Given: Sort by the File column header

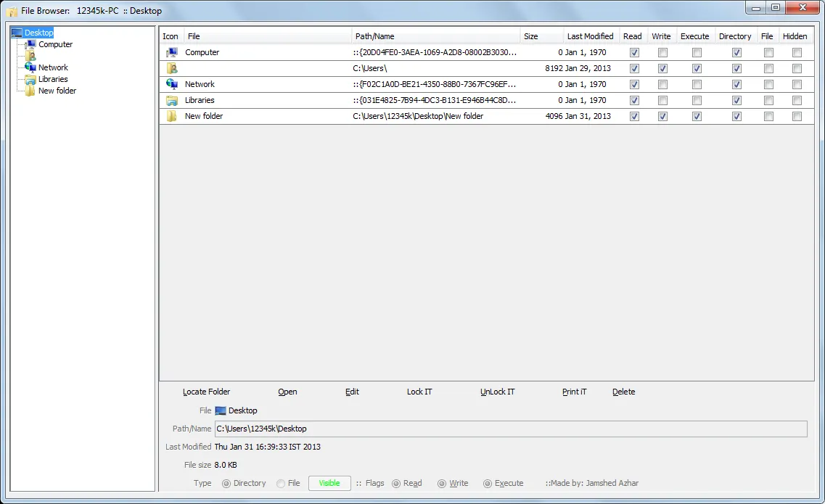Looking at the screenshot, I should (x=268, y=36).
